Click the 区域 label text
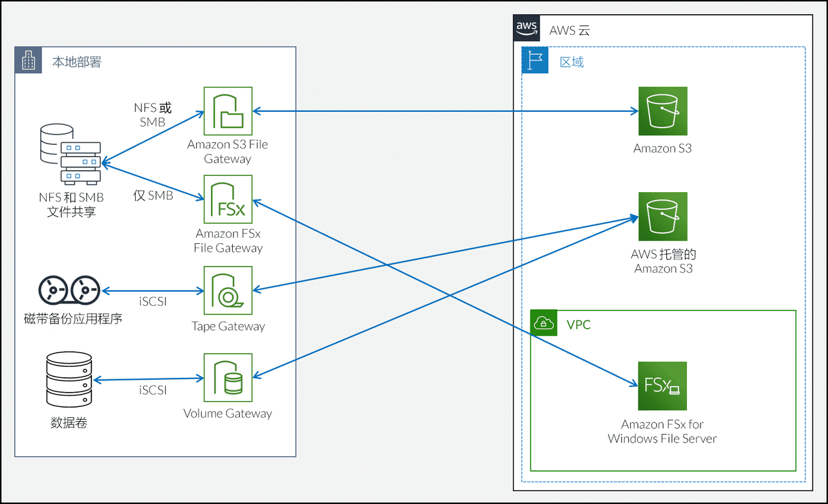Viewport: 828px width, 504px height. click(x=572, y=62)
